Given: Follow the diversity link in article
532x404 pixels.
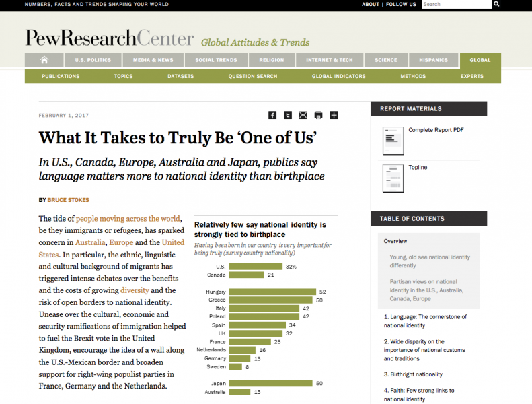Looking at the screenshot, I should pyautogui.click(x=135, y=290).
